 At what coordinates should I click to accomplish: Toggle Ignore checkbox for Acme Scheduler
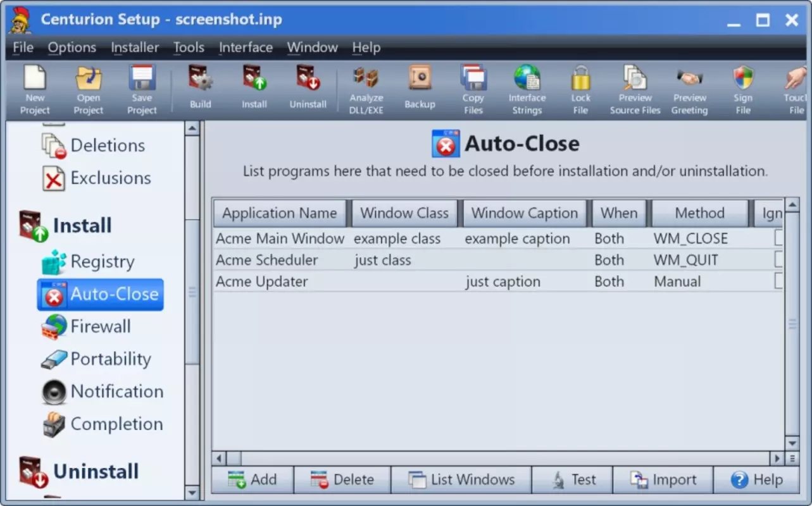click(778, 260)
